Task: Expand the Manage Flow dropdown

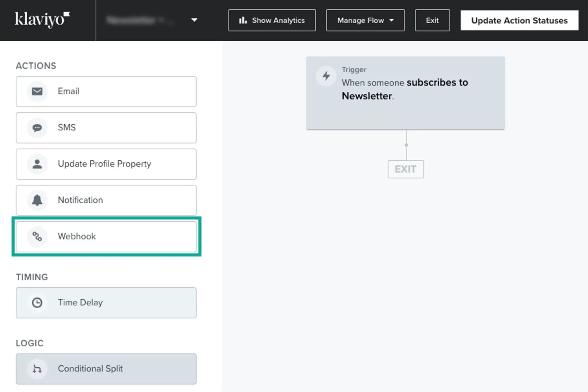Action: [x=365, y=20]
